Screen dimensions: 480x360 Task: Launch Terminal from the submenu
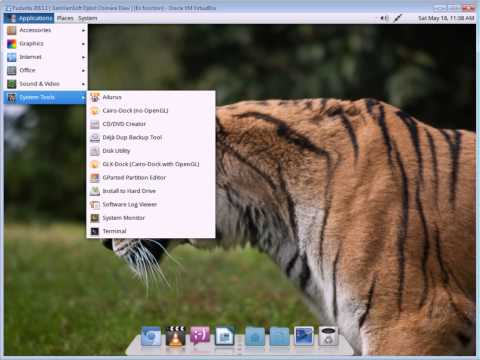[x=151, y=231]
